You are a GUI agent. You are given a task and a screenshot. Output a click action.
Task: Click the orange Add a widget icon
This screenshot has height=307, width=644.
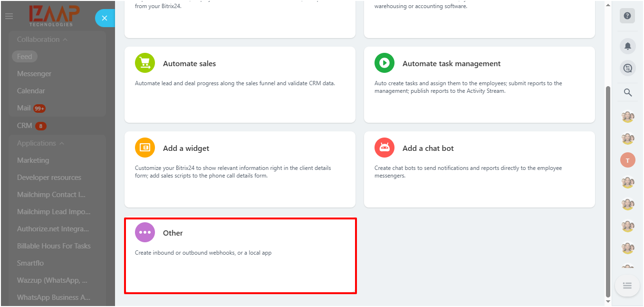[x=145, y=148]
